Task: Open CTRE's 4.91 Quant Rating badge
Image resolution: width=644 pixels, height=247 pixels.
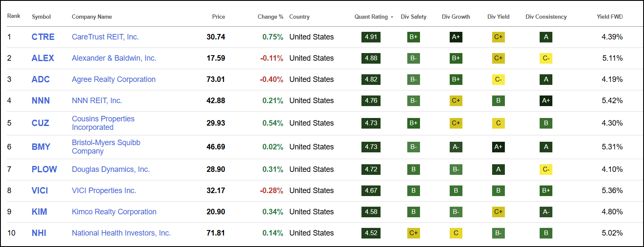Action: (x=370, y=37)
